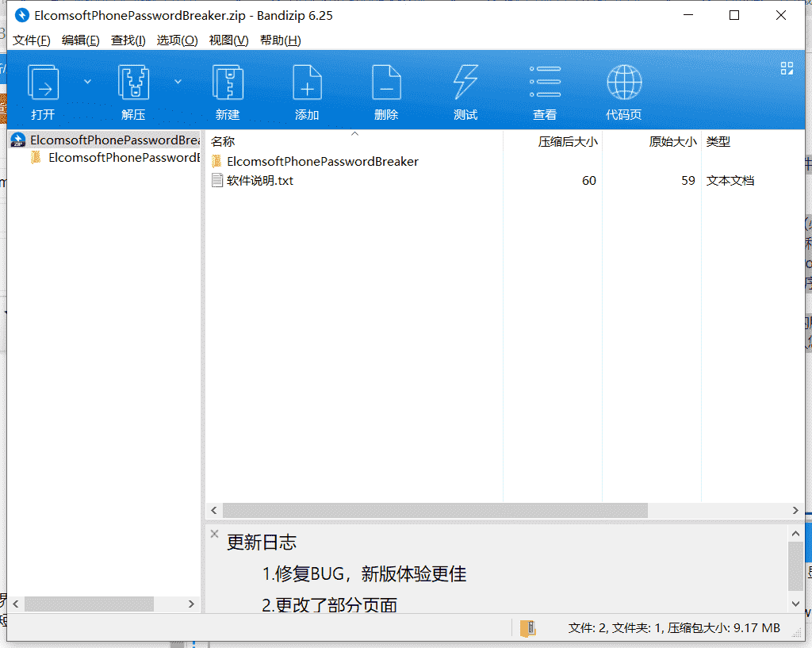Click file list scroll right arrow
Viewport: 812px width, 648px height.
[795, 510]
